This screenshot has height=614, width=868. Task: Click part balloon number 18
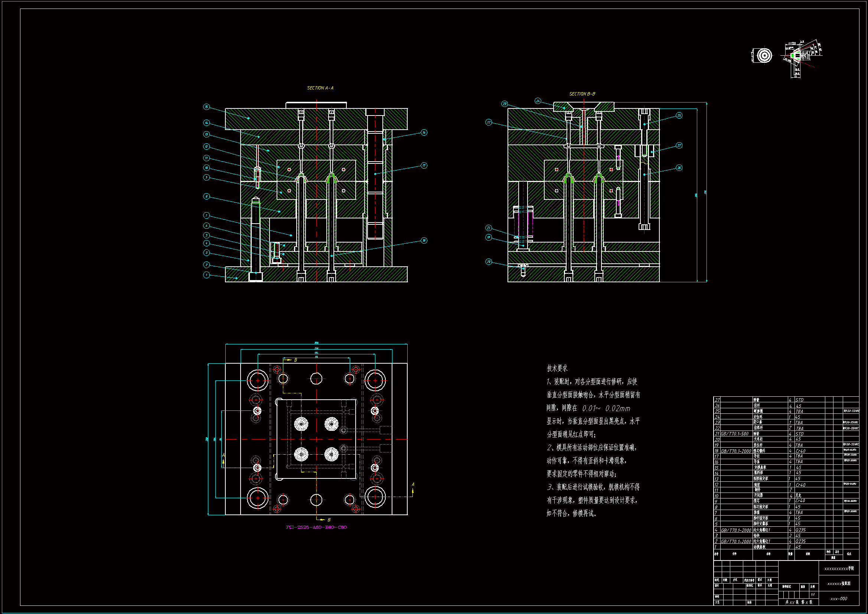click(424, 241)
